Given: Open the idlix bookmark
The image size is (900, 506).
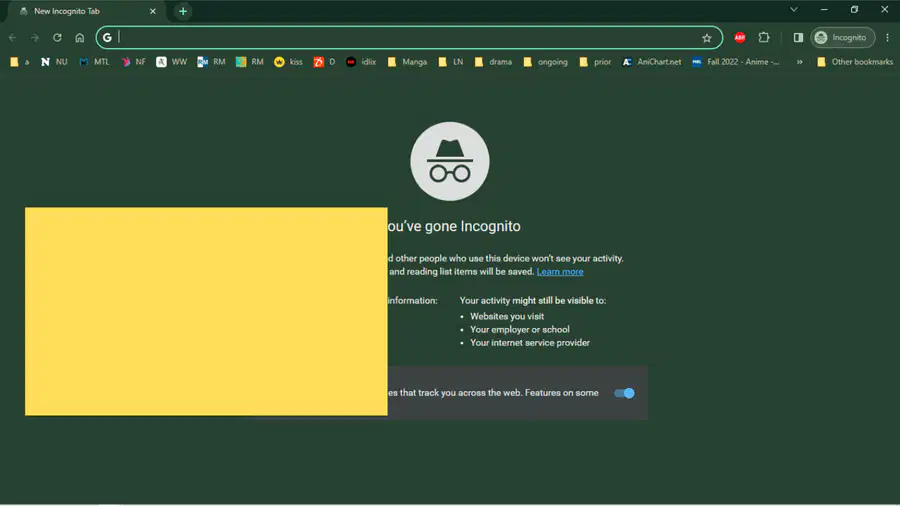Looking at the screenshot, I should coord(361,62).
